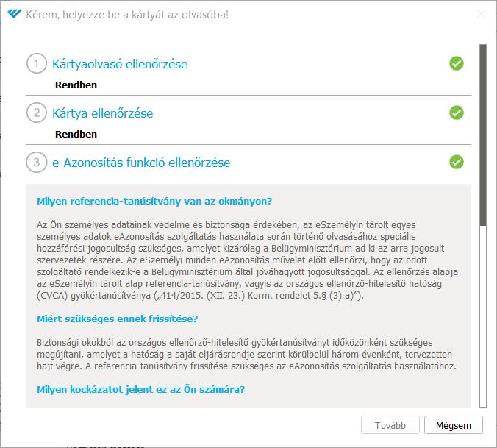Click heading Milyen kockázatot jelent ez
Viewport: 497px width, 448px height.
tap(140, 389)
